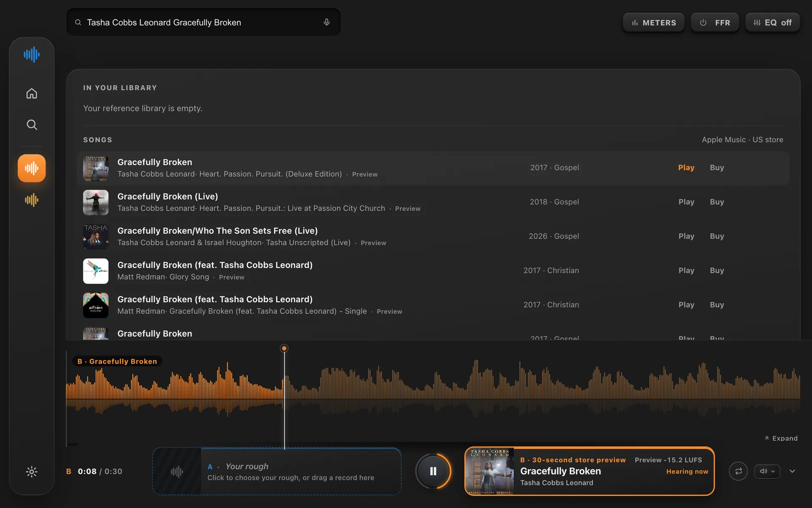Image resolution: width=812 pixels, height=508 pixels.
Task: Click Gracefully Broken/Who The Son Sets Free title
Action: click(217, 231)
